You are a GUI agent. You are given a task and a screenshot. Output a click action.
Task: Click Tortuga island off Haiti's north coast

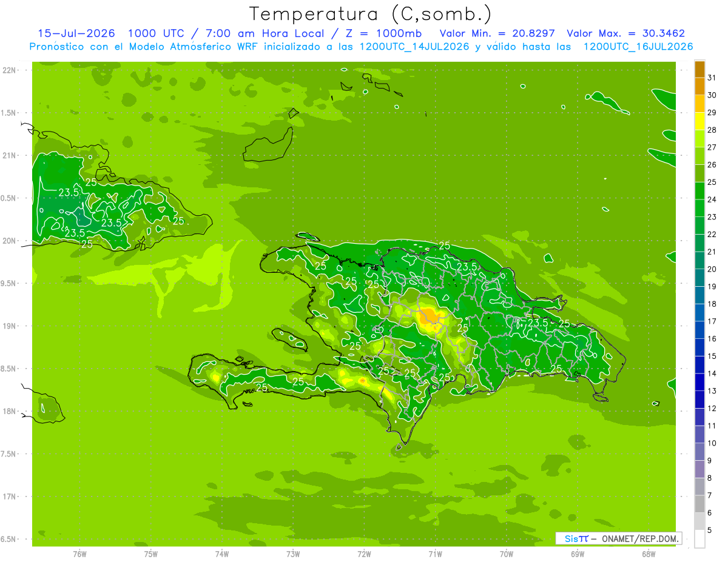[x=307, y=236]
